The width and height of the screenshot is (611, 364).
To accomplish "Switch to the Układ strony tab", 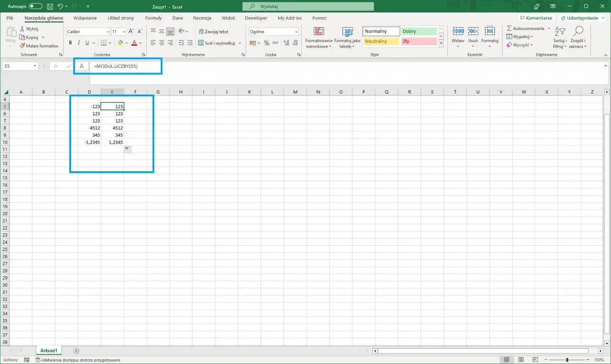I will (x=121, y=18).
